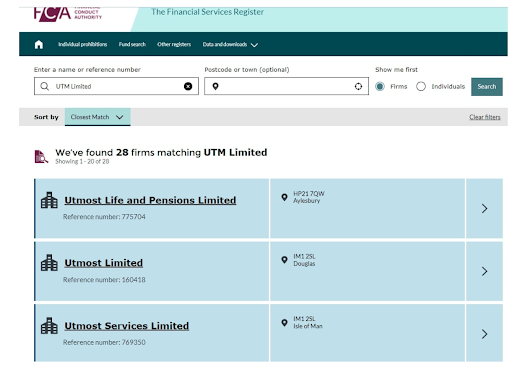Click the 28 firms matching results heading
The width and height of the screenshot is (512, 367).
[x=161, y=152]
